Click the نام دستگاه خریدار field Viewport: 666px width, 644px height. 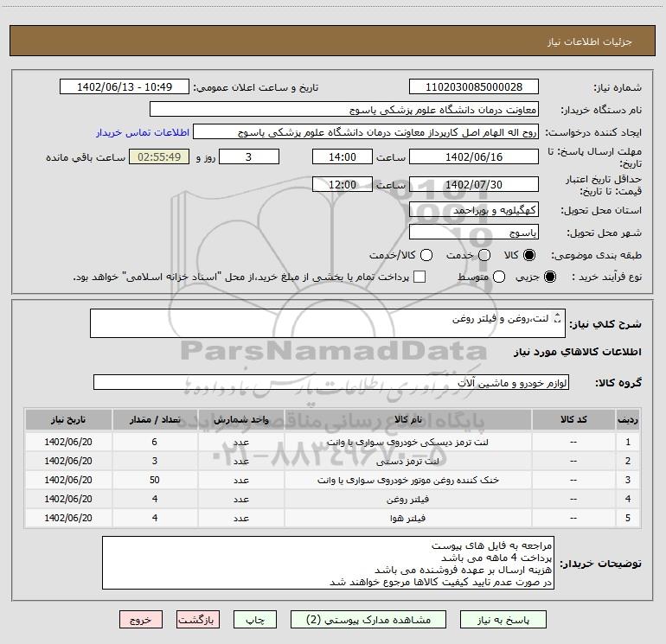click(x=344, y=109)
